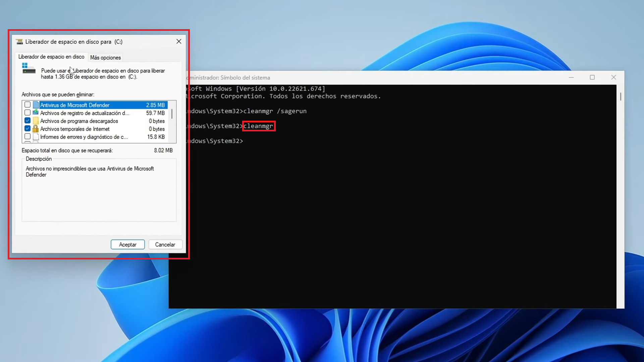Image resolution: width=644 pixels, height=362 pixels.
Task: Click the Cancelar button
Action: [x=165, y=245]
